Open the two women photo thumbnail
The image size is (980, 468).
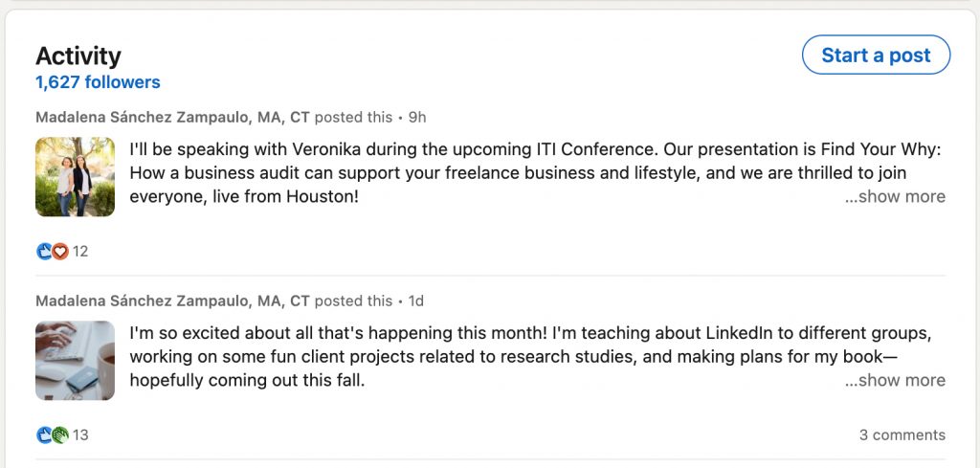[75, 177]
